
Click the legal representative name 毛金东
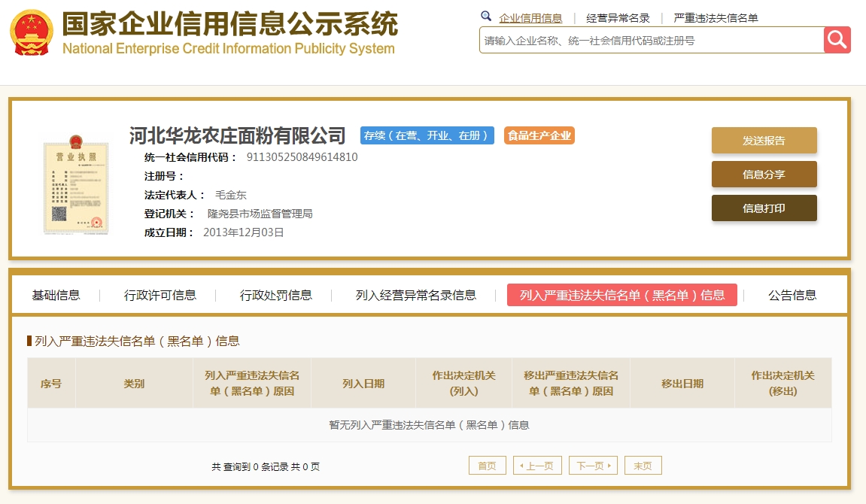click(231, 195)
